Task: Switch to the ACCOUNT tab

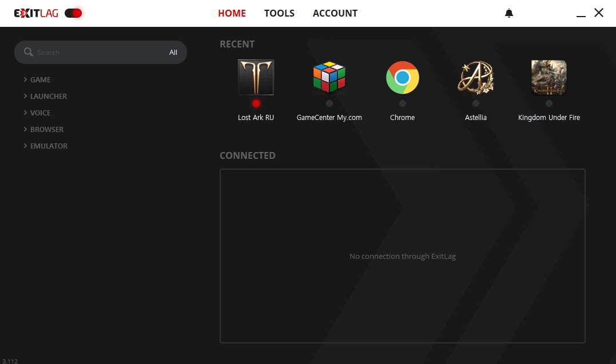Action: coord(335,13)
